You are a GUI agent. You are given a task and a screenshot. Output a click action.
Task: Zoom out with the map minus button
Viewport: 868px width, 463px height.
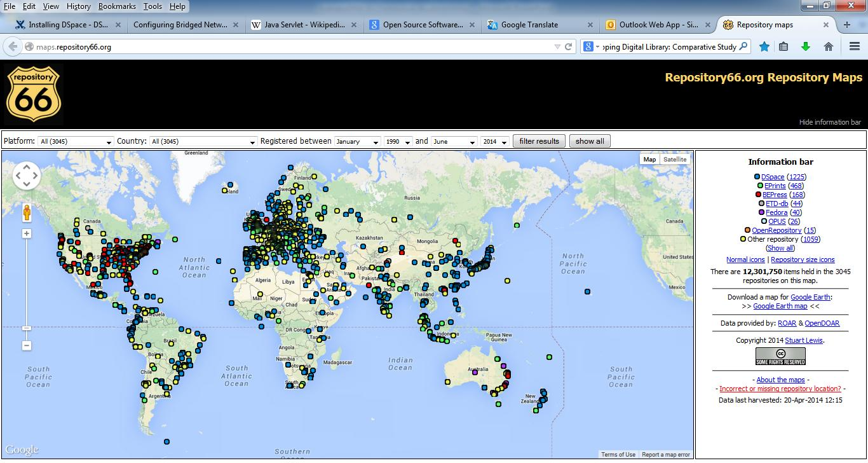tap(27, 345)
